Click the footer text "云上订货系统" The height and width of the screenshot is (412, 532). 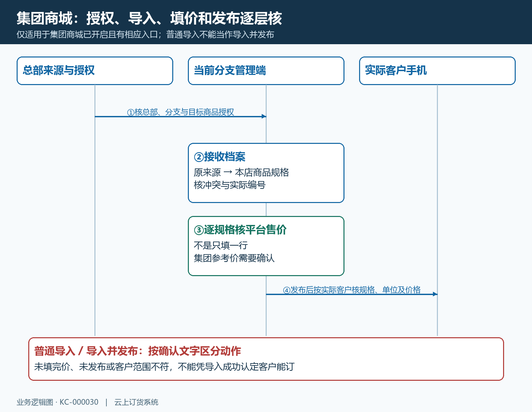(x=136, y=402)
